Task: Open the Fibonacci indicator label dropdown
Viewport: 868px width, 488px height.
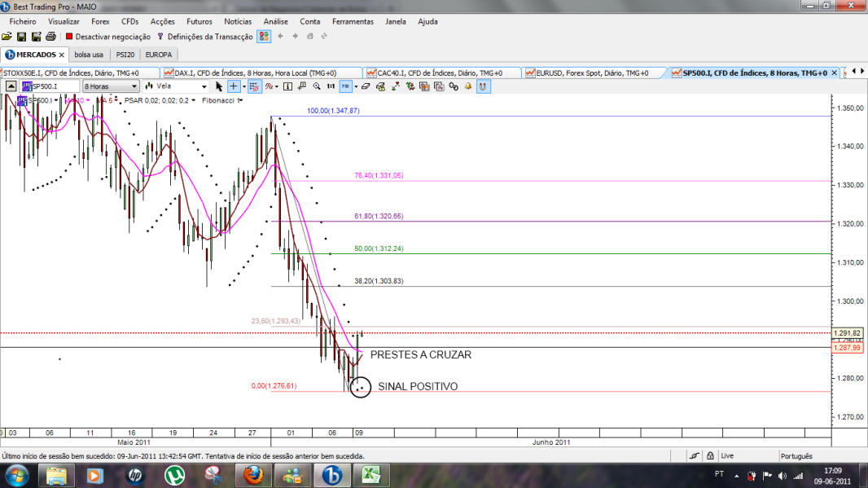Action: click(239, 100)
